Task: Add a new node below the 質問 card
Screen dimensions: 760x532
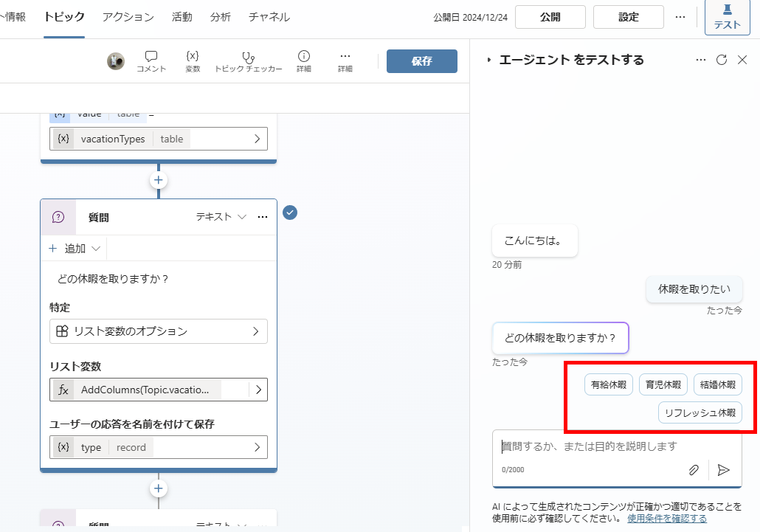Action: click(x=158, y=488)
